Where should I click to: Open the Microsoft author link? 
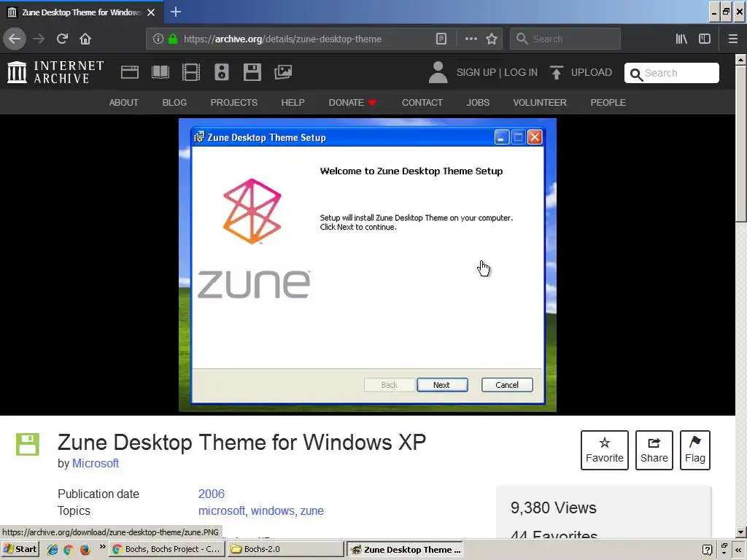click(96, 463)
